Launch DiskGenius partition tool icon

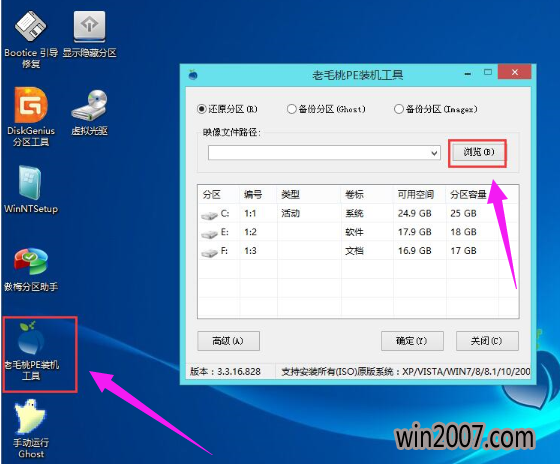pos(31,117)
